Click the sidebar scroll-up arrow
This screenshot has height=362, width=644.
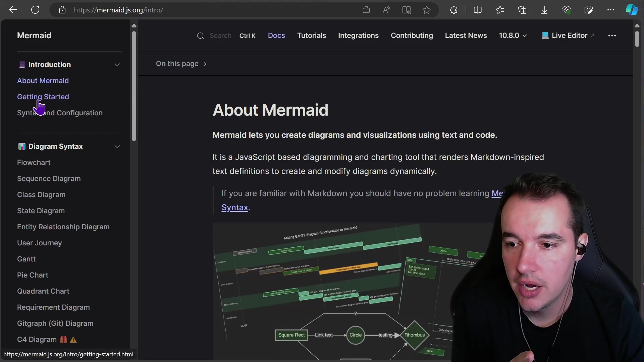[x=134, y=25]
